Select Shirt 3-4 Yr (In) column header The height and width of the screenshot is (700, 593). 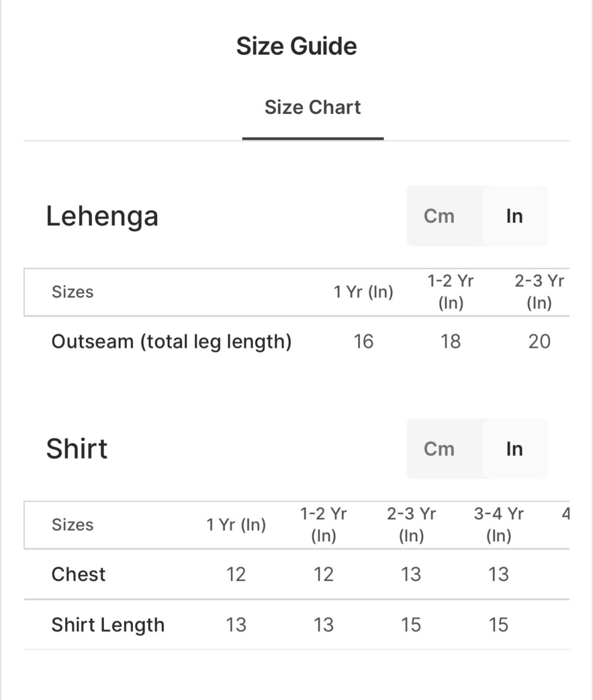coord(499,525)
